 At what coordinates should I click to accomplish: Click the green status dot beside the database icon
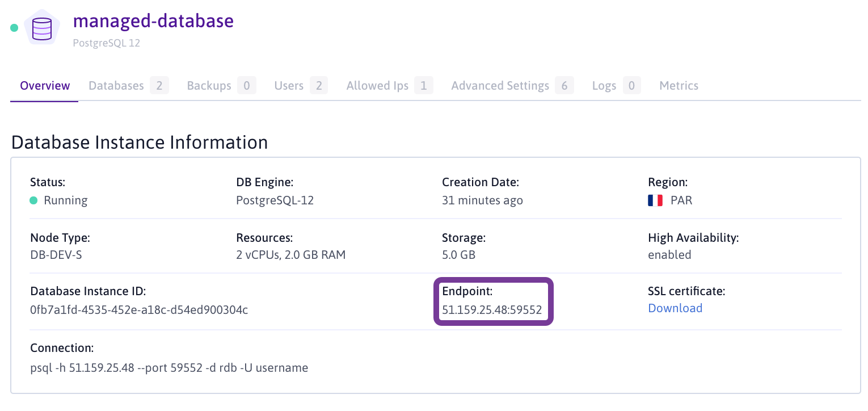click(14, 28)
